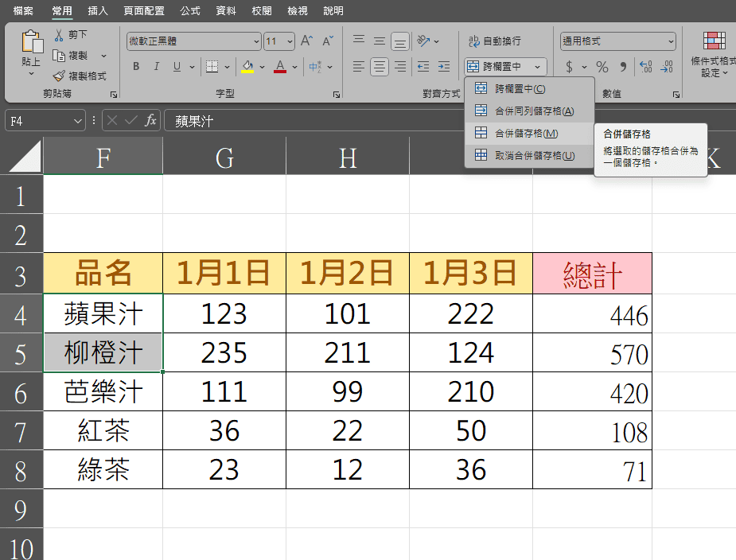Decrease font size with small A button
This screenshot has width=736, height=560.
pyautogui.click(x=328, y=41)
